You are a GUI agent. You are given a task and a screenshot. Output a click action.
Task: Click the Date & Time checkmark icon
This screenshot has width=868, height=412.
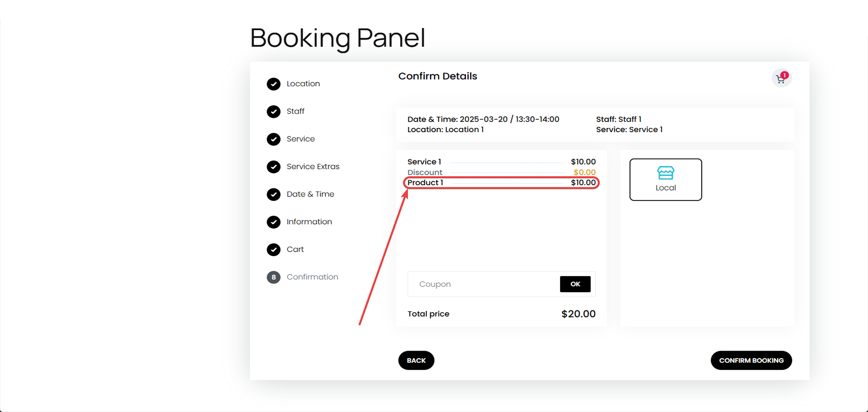click(x=274, y=194)
